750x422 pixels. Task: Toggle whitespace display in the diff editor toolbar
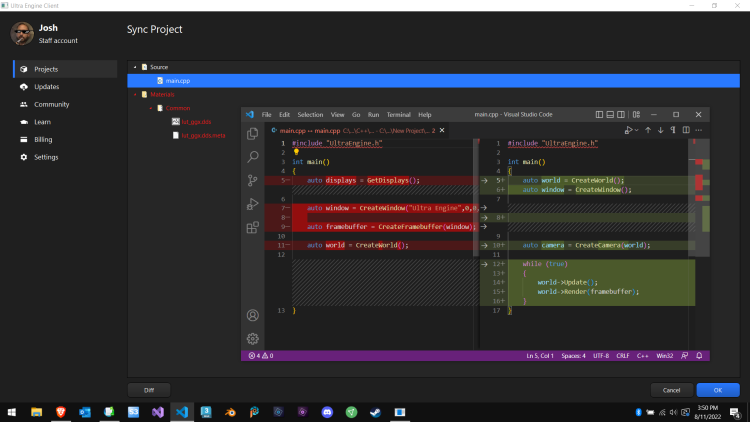tap(673, 130)
